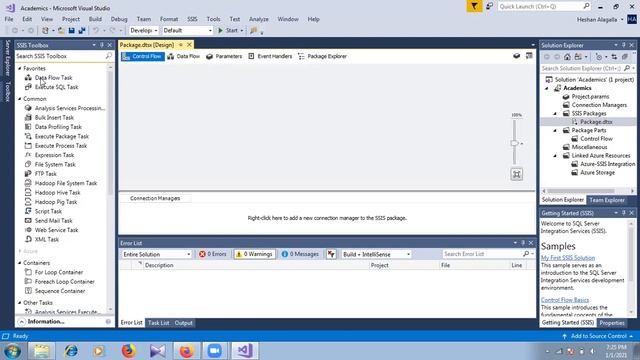Switch to the Package Explorer tab
640x360 pixels.
[x=322, y=56]
